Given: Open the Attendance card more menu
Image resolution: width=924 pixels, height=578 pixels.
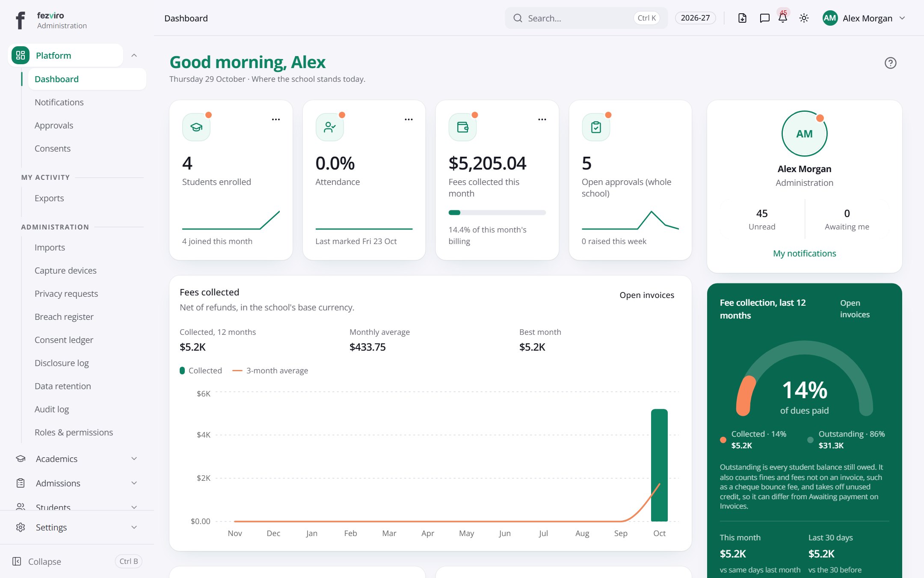Looking at the screenshot, I should point(409,119).
